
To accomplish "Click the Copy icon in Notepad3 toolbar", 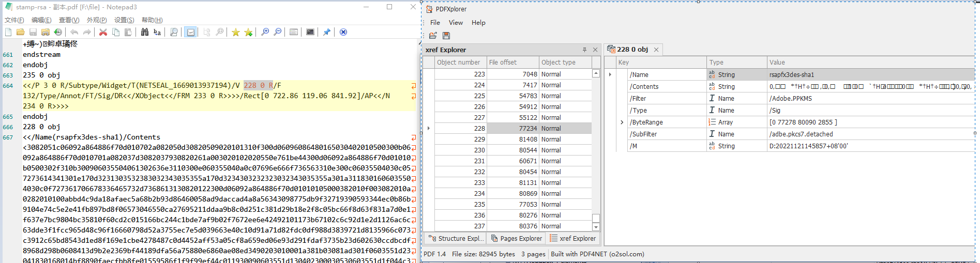I will (x=116, y=32).
